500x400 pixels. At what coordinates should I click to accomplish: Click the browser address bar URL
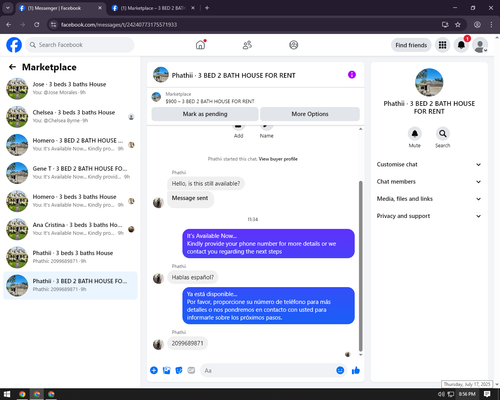[119, 25]
